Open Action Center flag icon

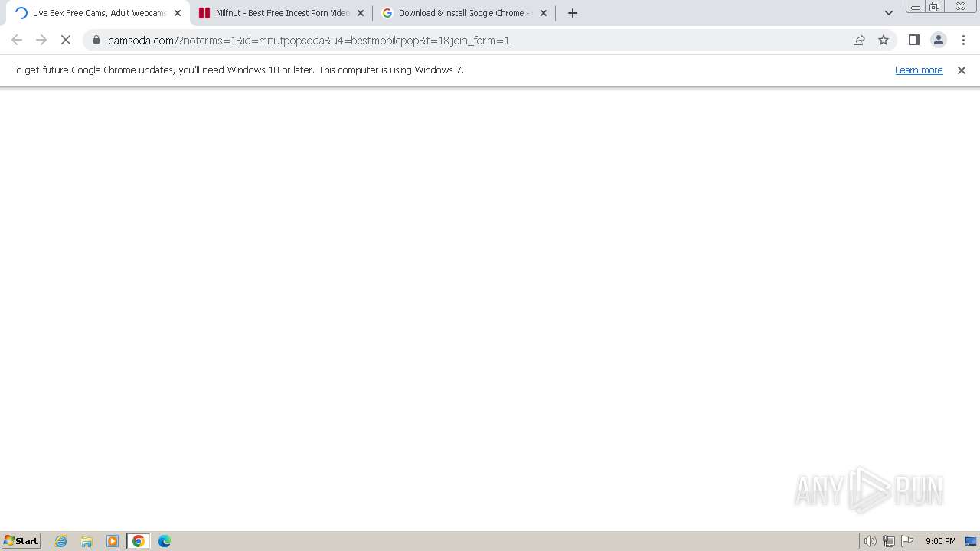coord(907,541)
